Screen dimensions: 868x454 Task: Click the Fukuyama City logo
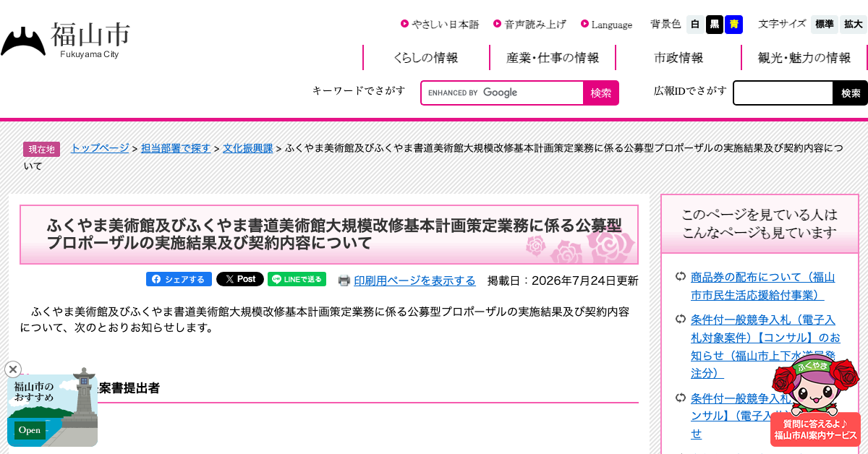[66, 40]
